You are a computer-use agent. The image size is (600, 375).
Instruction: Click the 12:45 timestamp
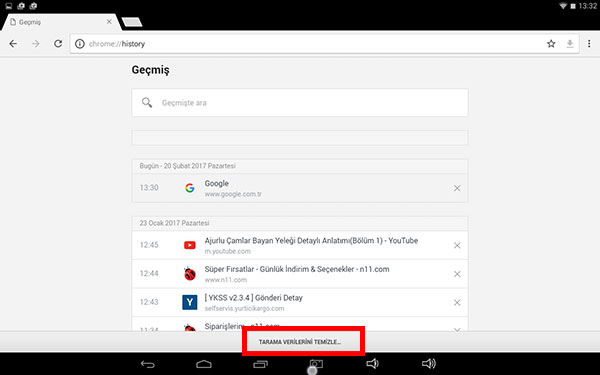click(x=149, y=245)
